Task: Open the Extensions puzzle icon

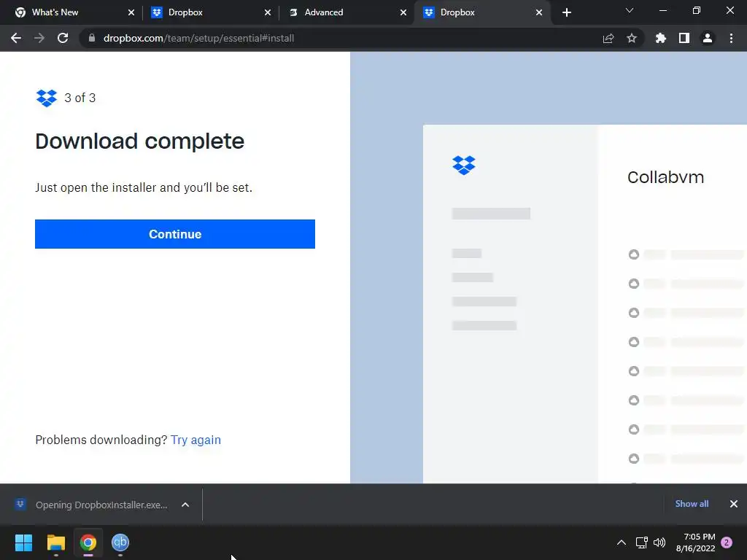Action: click(x=661, y=38)
